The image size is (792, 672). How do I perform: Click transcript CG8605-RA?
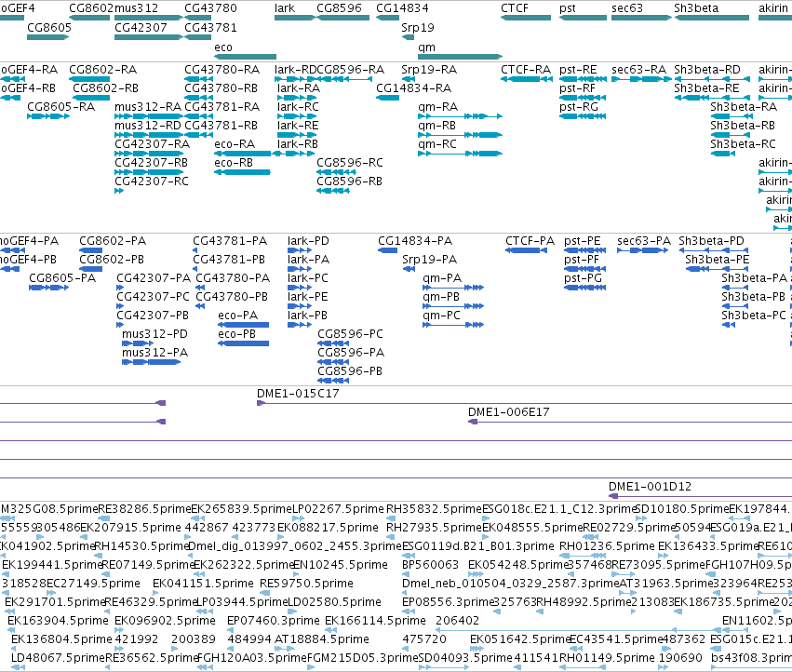tap(48, 116)
